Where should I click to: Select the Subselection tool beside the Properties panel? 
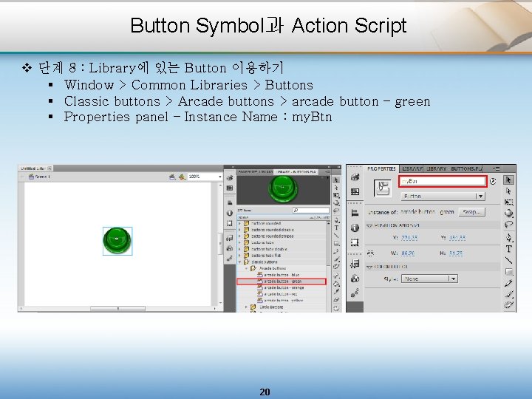click(508, 191)
